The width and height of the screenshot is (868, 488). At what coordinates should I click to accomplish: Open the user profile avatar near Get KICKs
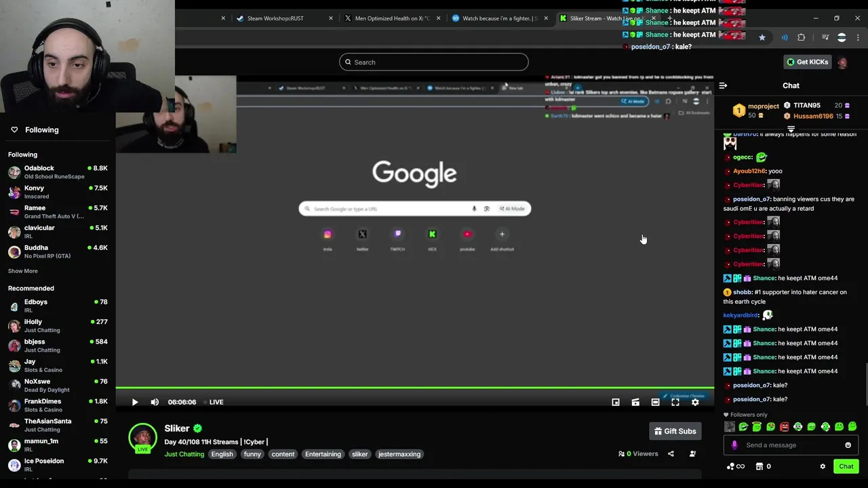[842, 62]
